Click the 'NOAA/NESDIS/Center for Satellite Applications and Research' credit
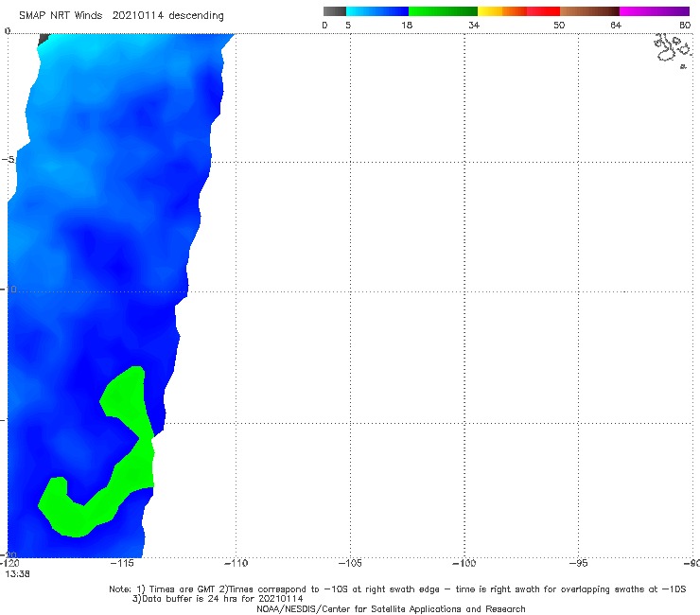 click(x=391, y=608)
